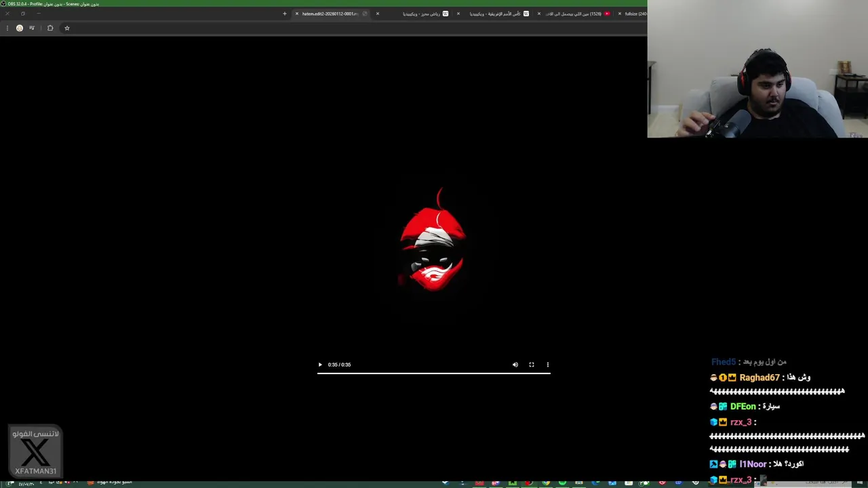Click the l1Noor username in chat

(753, 464)
